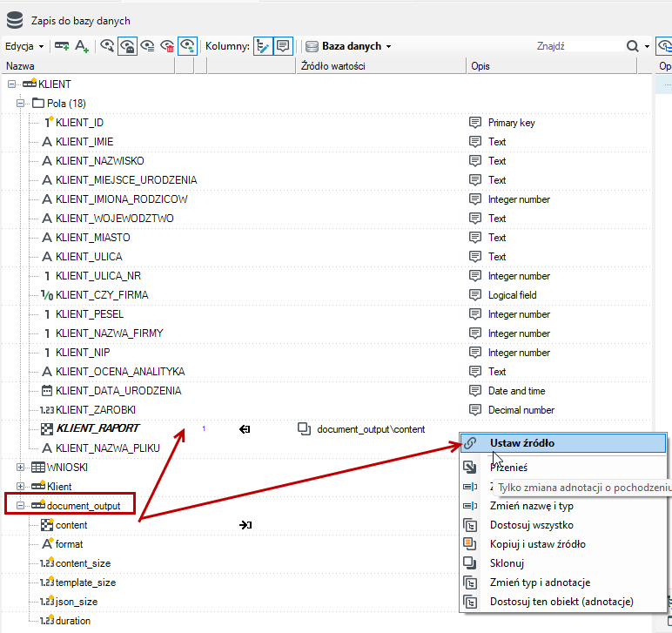
Task: Click comment icon beside Decimal number
Action: [475, 410]
